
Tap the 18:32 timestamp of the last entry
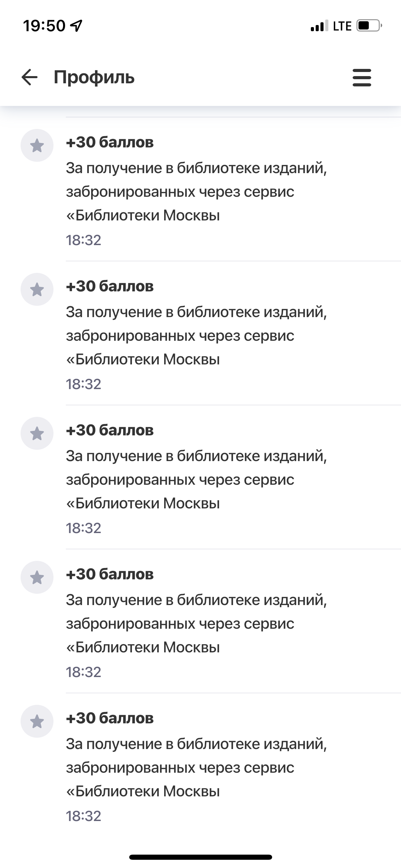tap(84, 816)
